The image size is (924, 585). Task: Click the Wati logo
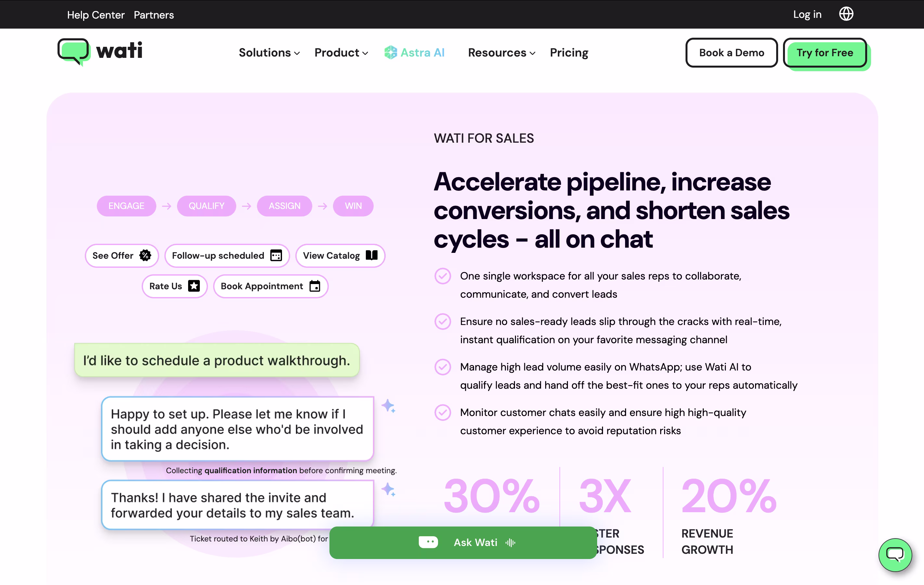click(100, 52)
